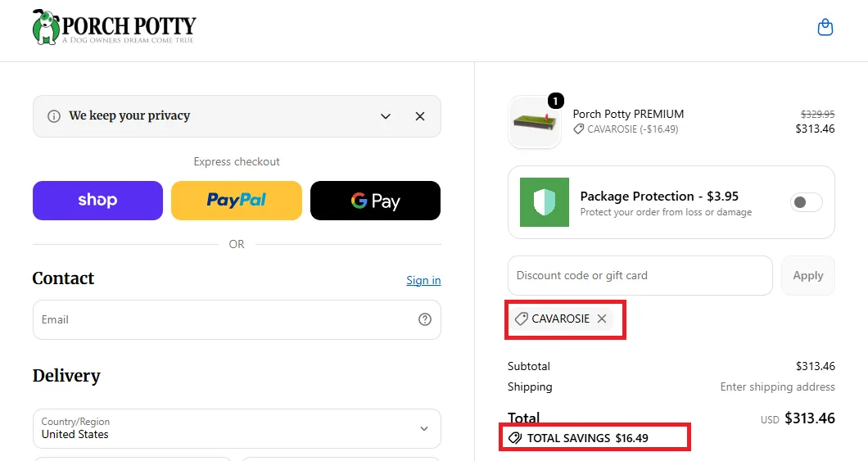Remove the CAVAROSIE discount code

point(602,319)
